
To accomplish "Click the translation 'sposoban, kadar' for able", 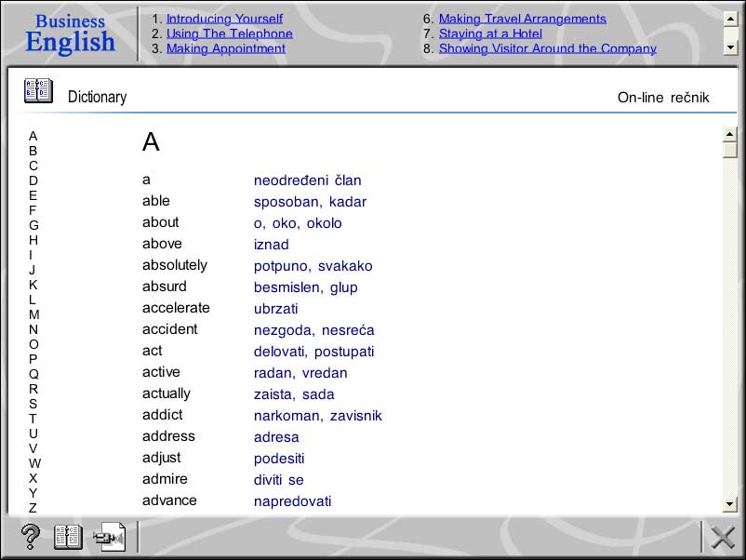I will (310, 201).
